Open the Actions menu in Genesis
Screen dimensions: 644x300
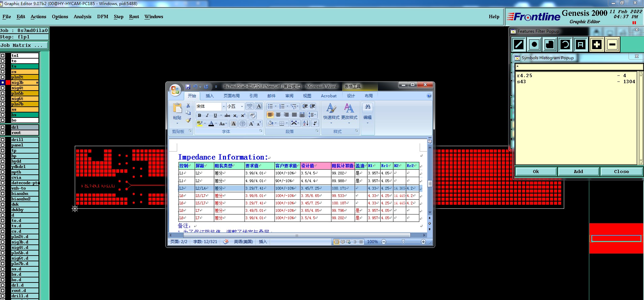pyautogui.click(x=38, y=16)
